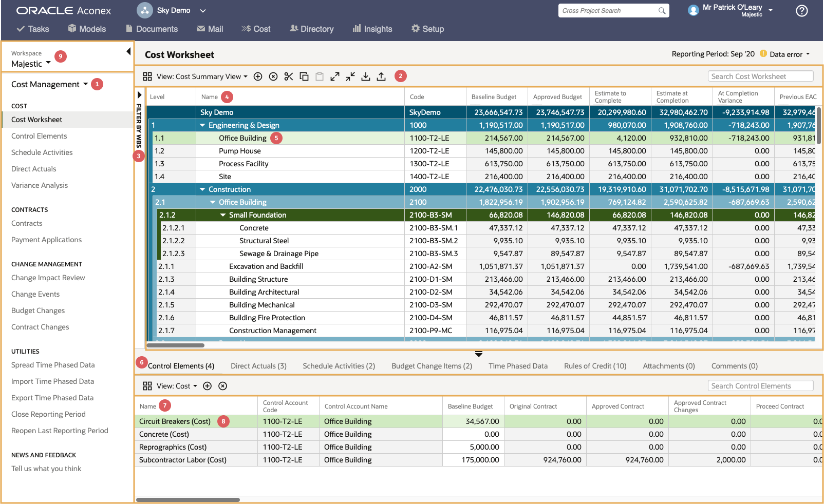
Task: Open the Sky Demo project dropdown chevron
Action: (203, 10)
